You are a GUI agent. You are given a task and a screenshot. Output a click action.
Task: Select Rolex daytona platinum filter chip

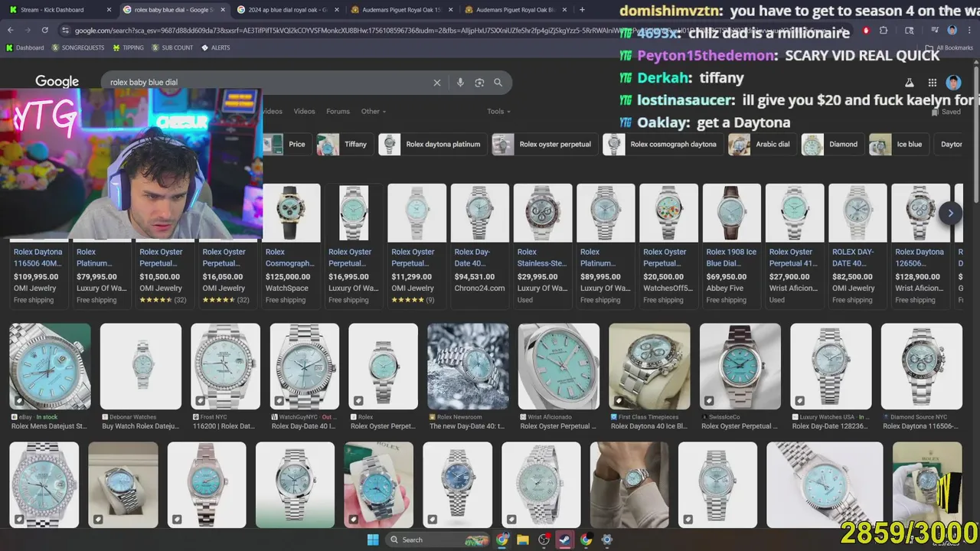[433, 144]
